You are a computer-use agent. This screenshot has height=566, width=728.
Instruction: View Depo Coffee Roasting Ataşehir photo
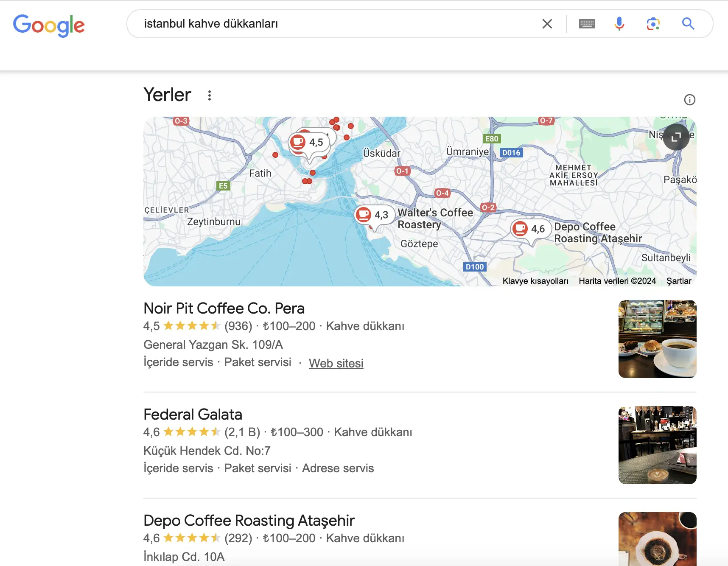[658, 539]
